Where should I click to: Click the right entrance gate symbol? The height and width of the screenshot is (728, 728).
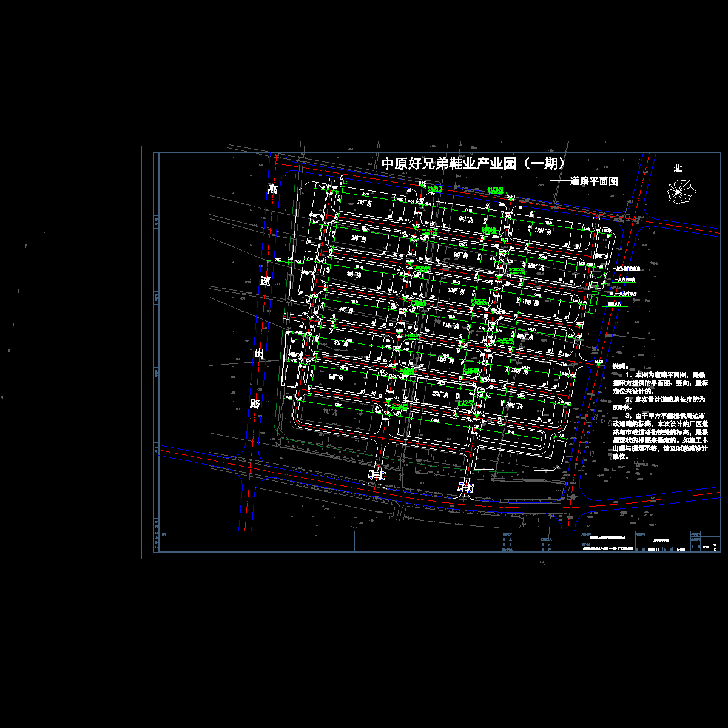pyautogui.click(x=466, y=487)
